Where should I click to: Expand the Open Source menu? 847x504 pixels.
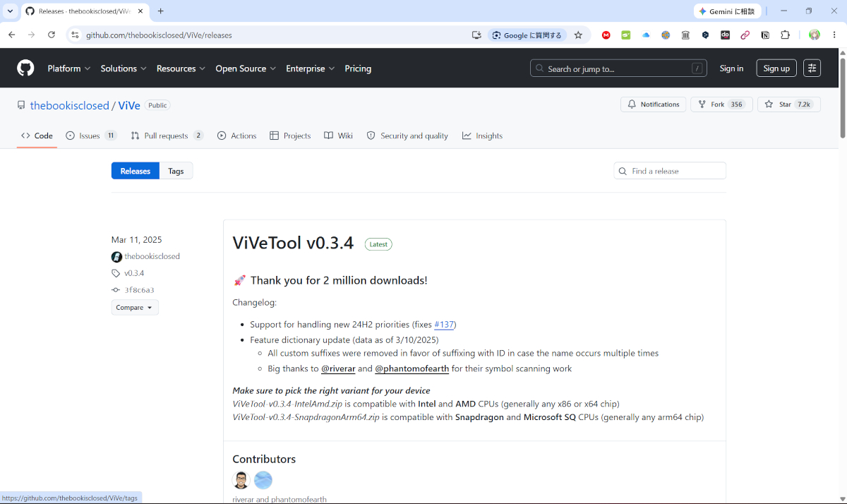tap(246, 68)
